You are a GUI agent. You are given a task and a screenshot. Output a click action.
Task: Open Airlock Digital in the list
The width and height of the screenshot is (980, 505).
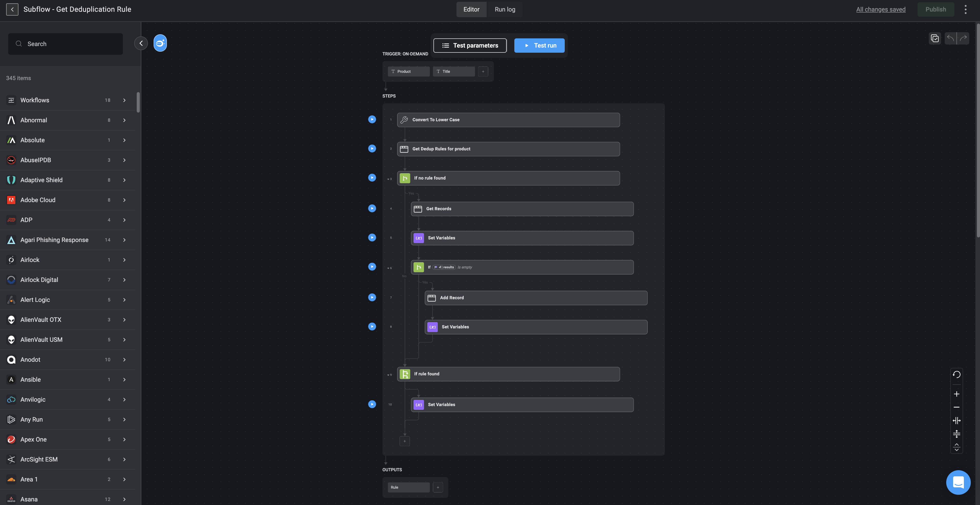[68, 280]
